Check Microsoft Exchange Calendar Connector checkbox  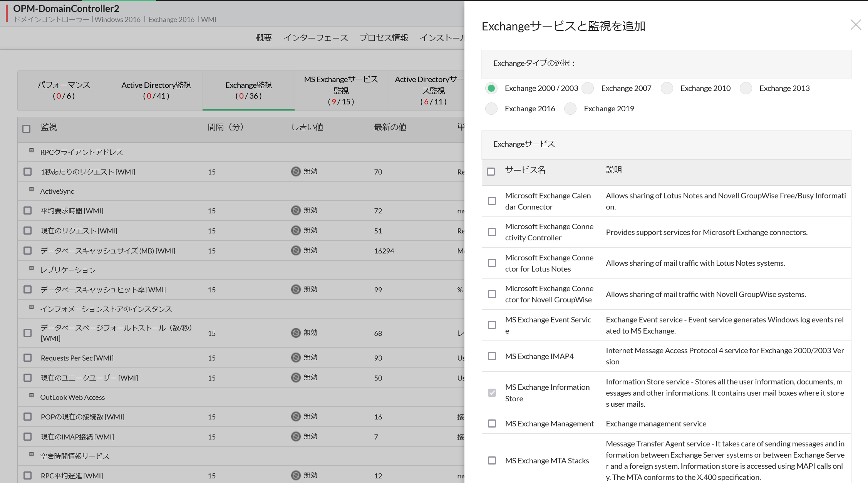(492, 201)
